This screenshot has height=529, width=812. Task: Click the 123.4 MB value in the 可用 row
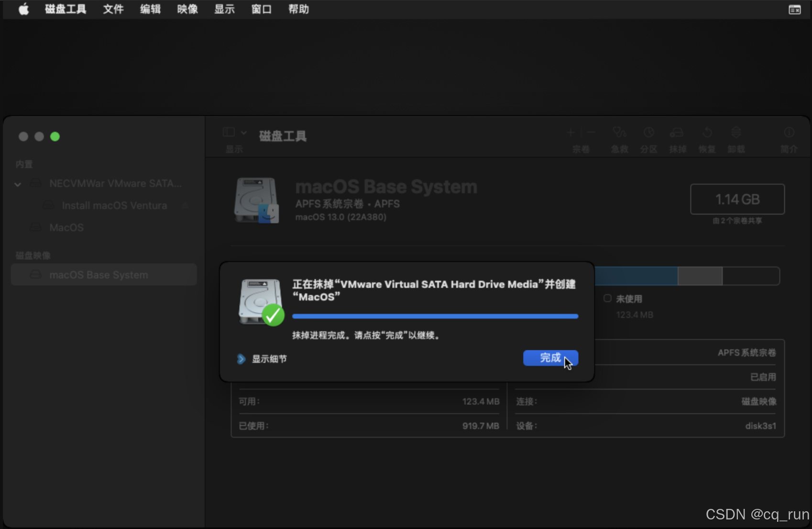click(481, 402)
